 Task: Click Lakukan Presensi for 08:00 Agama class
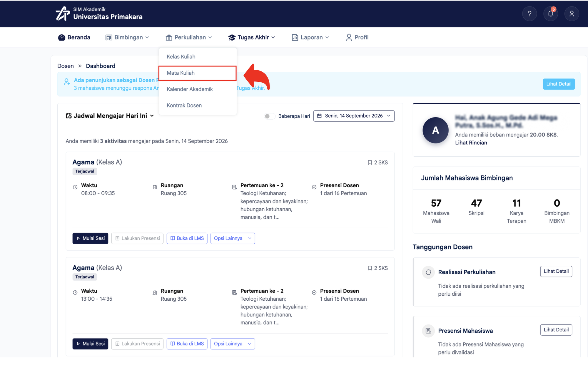(x=137, y=238)
